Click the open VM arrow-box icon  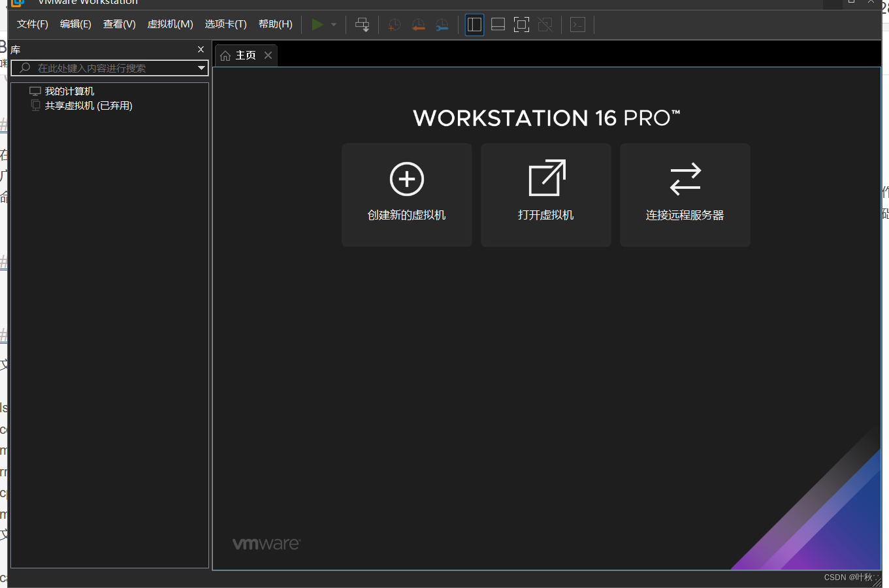[x=547, y=178]
